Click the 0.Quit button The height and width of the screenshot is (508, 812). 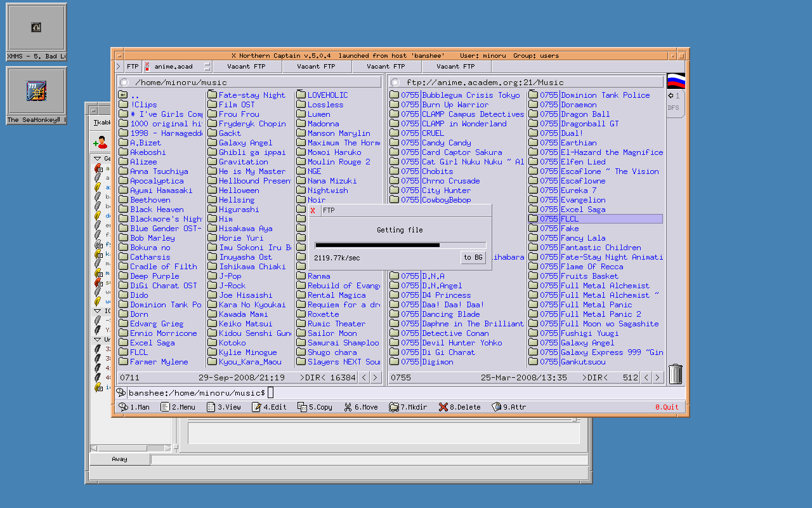click(667, 407)
